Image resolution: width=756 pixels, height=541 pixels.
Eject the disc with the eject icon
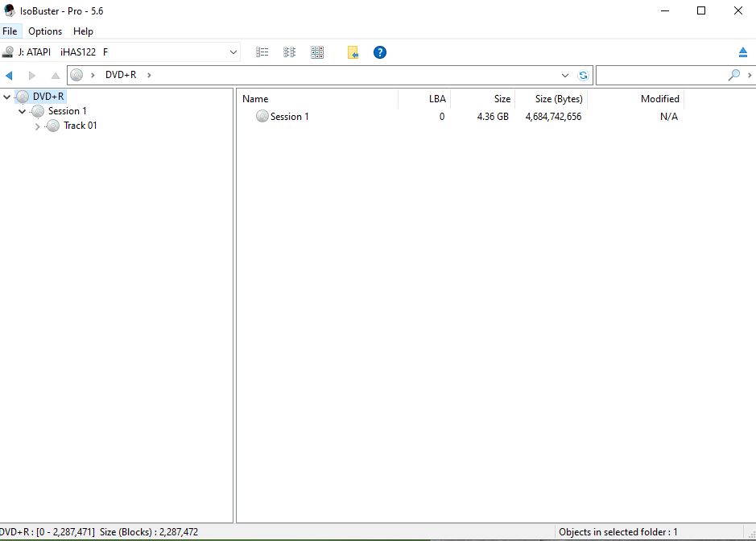point(742,52)
